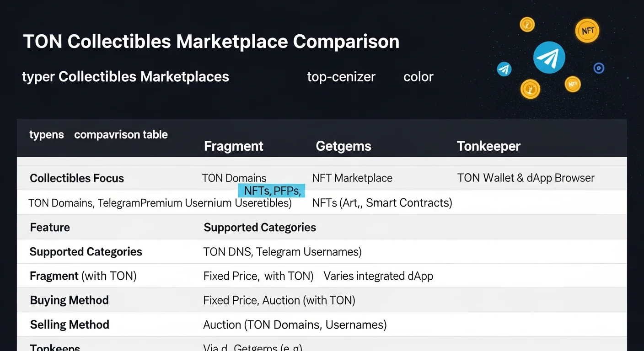The width and height of the screenshot is (644, 351).
Task: Click the Fixed Price, Auction (with TON) cell
Action: [x=279, y=300]
